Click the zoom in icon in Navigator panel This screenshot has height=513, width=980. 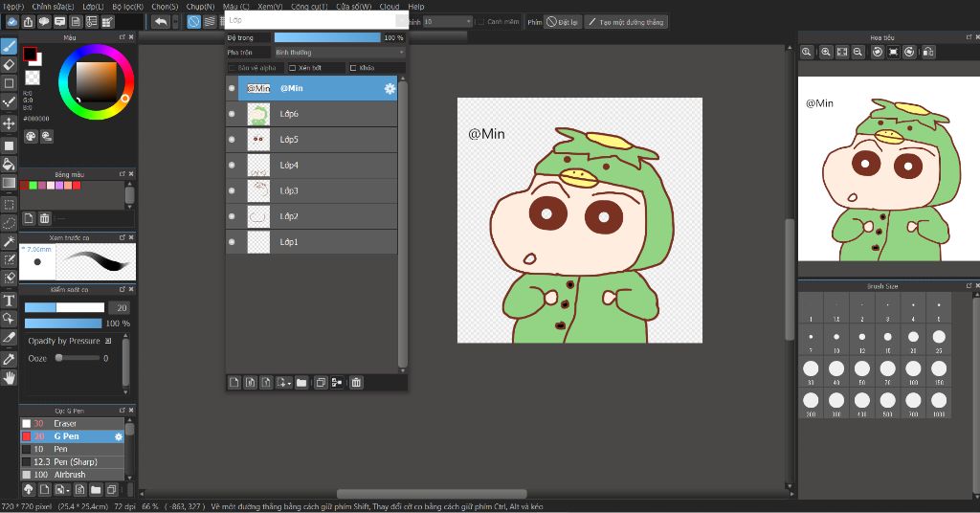tap(826, 52)
